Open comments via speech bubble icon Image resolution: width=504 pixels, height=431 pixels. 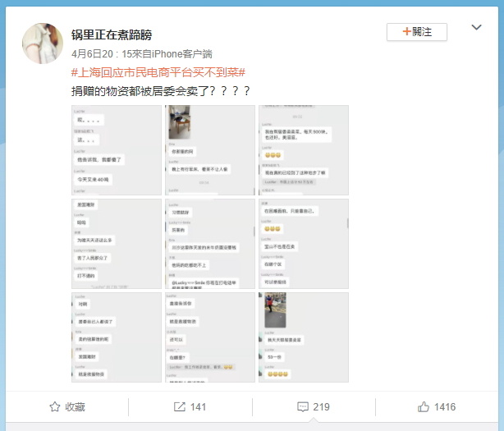pos(303,407)
